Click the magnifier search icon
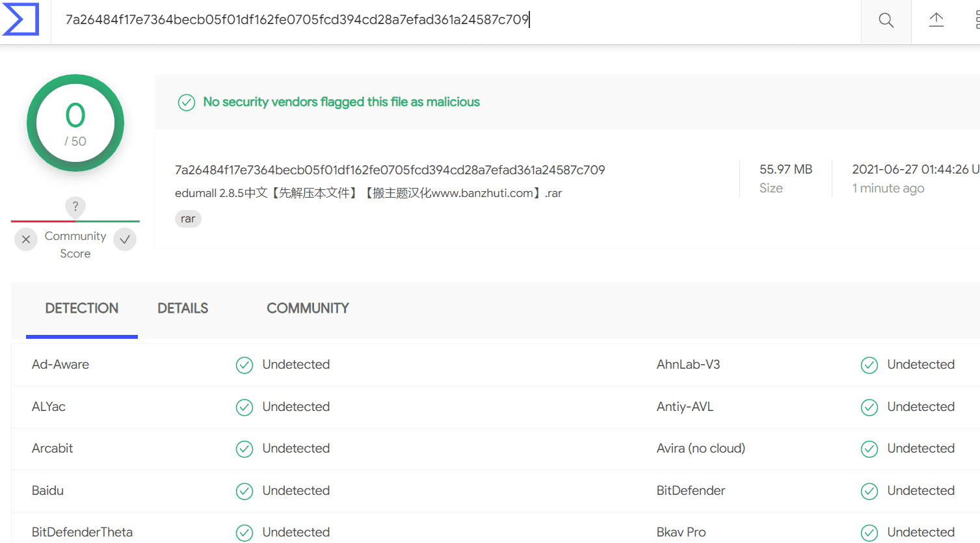Image resolution: width=980 pixels, height=543 pixels. pos(886,20)
